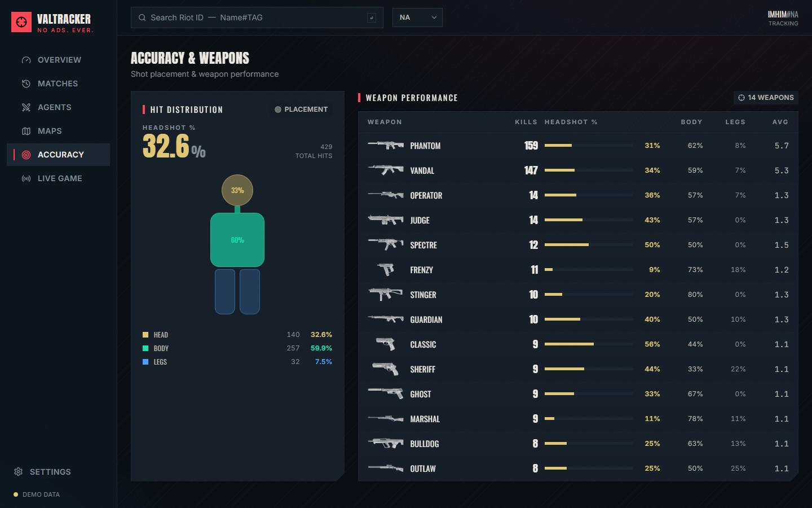Click the Stinger SMG icon
812x508 pixels.
(x=386, y=294)
